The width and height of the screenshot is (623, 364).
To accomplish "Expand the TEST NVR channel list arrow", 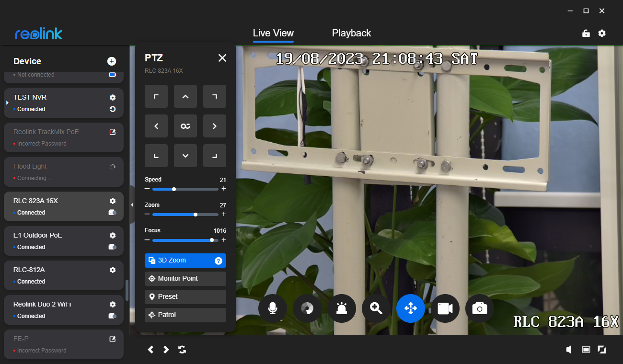I will pos(7,103).
